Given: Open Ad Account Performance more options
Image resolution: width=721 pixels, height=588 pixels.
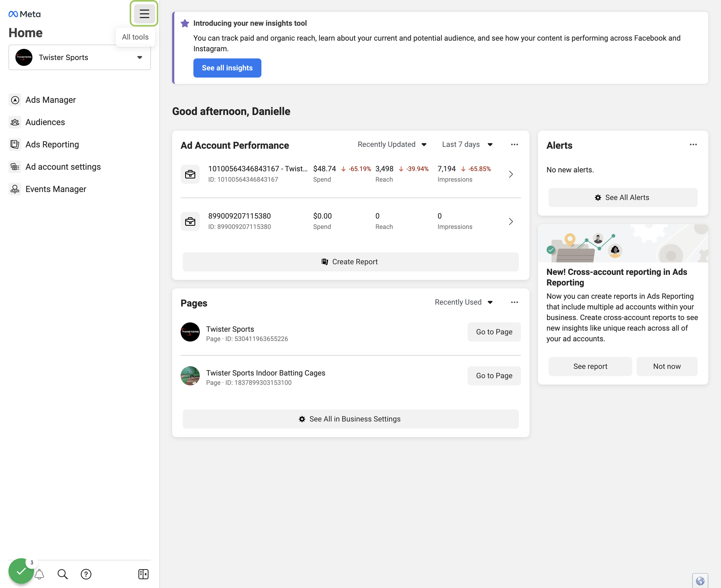Looking at the screenshot, I should click(514, 144).
